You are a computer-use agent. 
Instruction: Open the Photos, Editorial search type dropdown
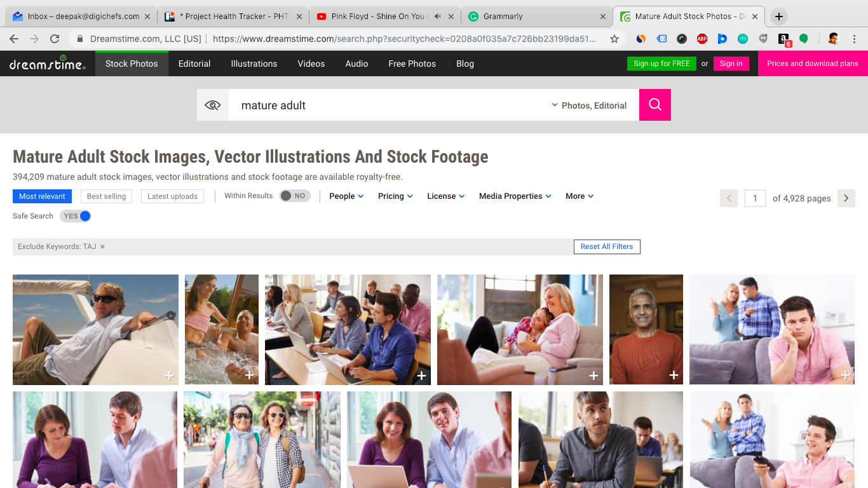(589, 105)
